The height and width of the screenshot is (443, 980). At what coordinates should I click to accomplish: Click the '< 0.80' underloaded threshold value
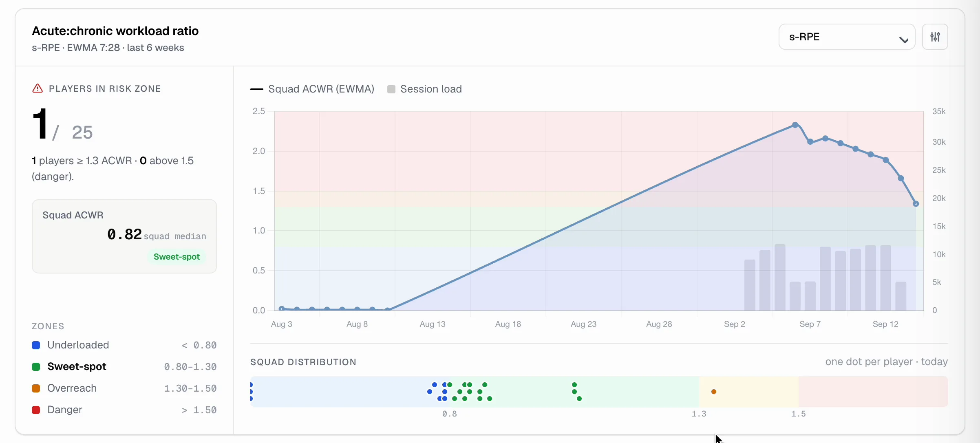[x=199, y=345]
